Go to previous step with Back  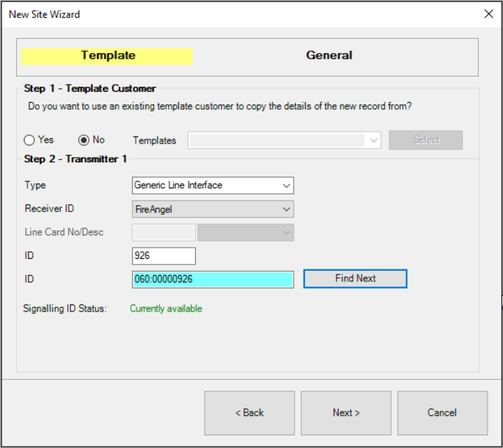point(250,413)
